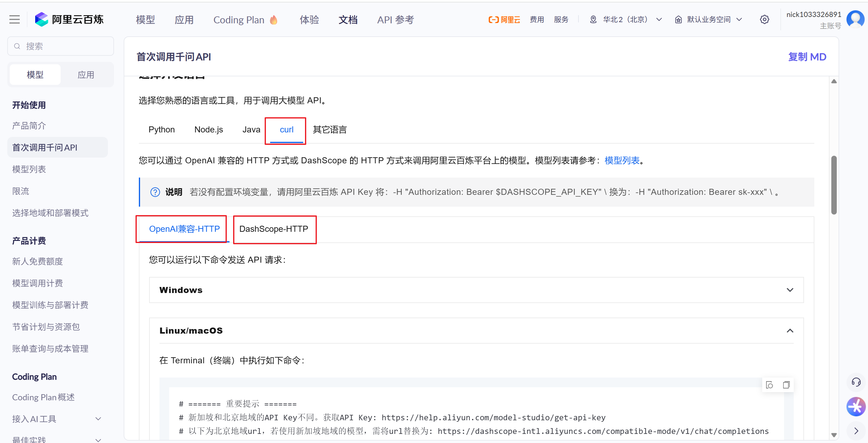Switch to the Python language tab

161,130
